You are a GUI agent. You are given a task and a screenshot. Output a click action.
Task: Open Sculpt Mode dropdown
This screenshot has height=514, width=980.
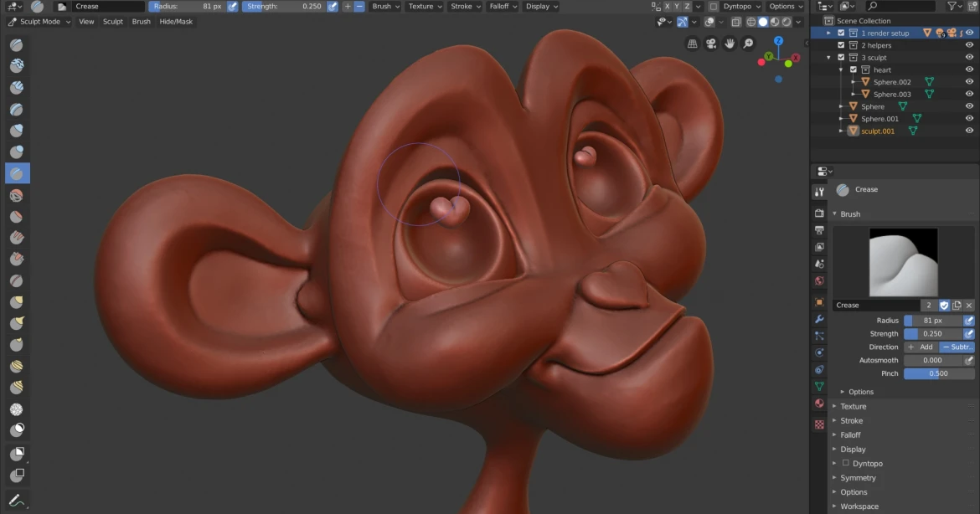[x=39, y=21]
